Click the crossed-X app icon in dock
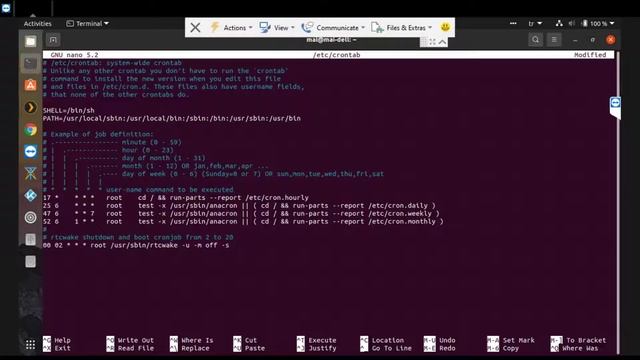Viewport: 640px width, 360px height. [31, 173]
